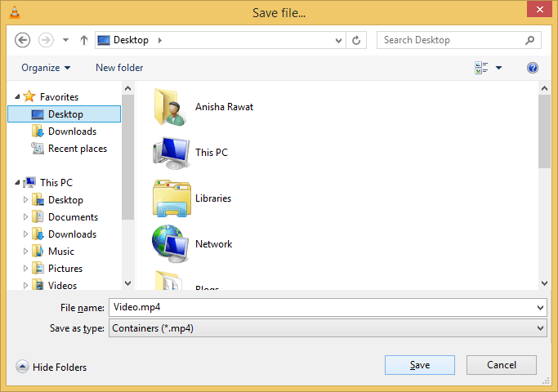Open the File name dropdown arrow

[540, 308]
